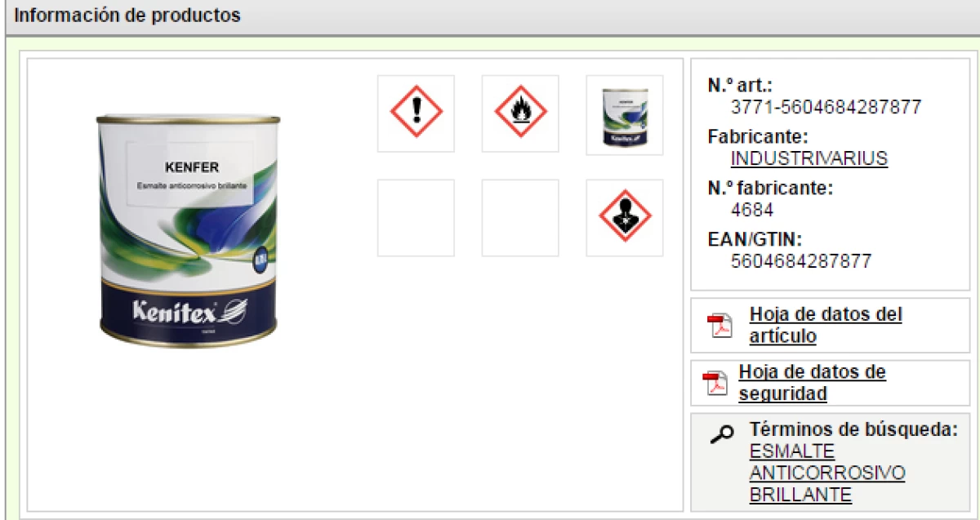Click the magnifier icon near Términos de búsqueda
980x520 pixels.
(721, 434)
